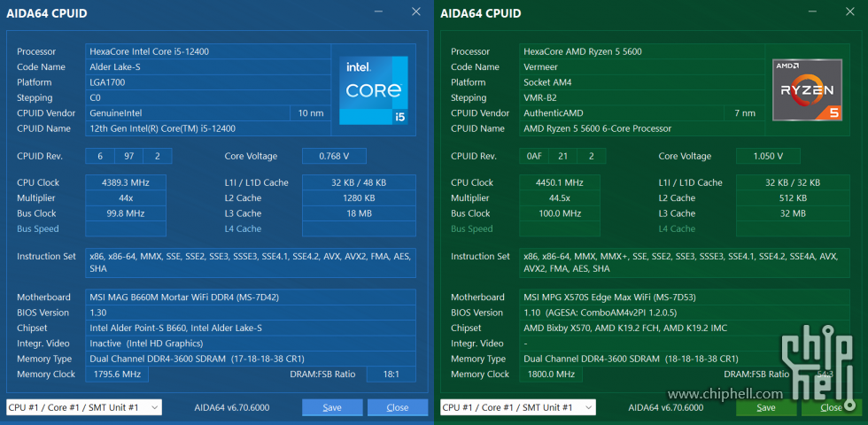This screenshot has height=425, width=868.
Task: Click the 32 KB / 48 KB cache value
Action: [359, 182]
